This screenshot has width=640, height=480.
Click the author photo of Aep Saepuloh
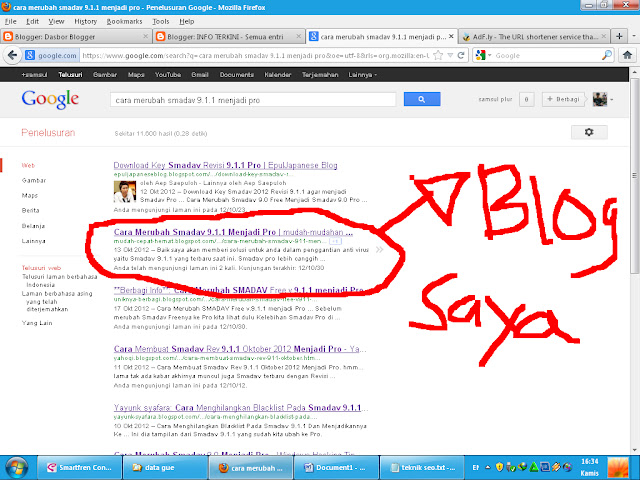(x=124, y=192)
